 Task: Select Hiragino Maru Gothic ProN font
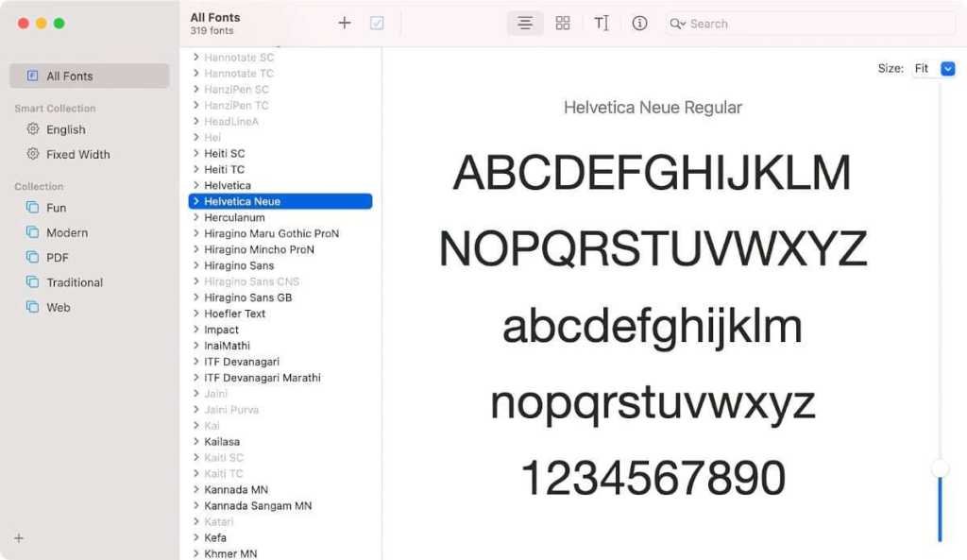click(x=271, y=233)
